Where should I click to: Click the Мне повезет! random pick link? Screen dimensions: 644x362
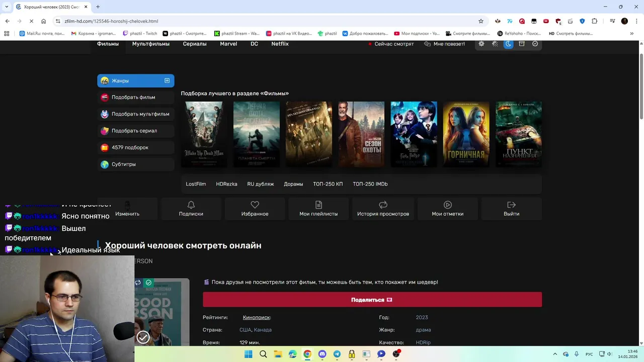pos(444,44)
